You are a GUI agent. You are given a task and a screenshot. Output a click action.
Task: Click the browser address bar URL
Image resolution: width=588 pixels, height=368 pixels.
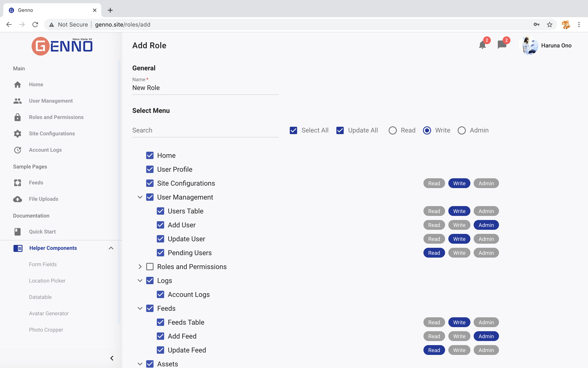pos(123,25)
